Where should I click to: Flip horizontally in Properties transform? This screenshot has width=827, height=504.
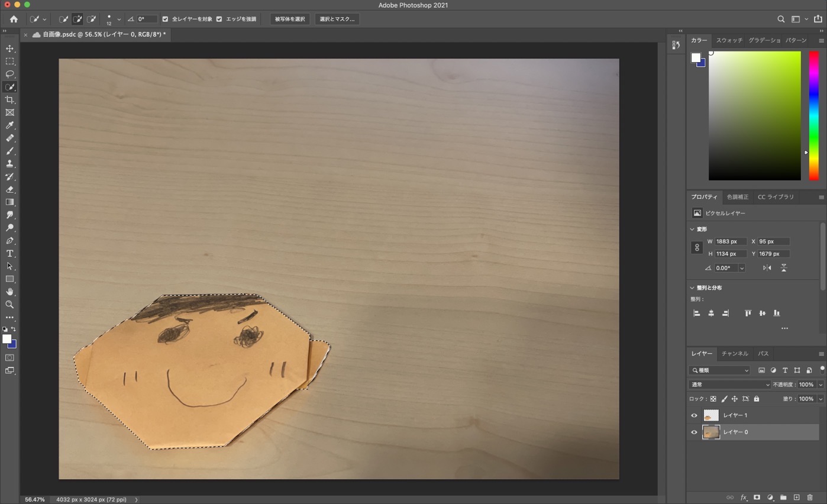tap(767, 268)
